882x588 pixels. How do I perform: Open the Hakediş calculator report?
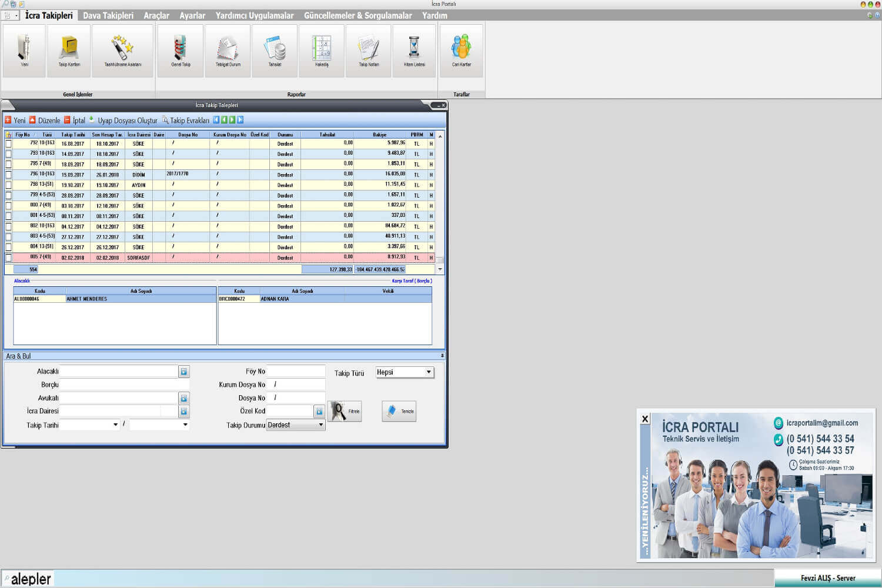coord(322,50)
